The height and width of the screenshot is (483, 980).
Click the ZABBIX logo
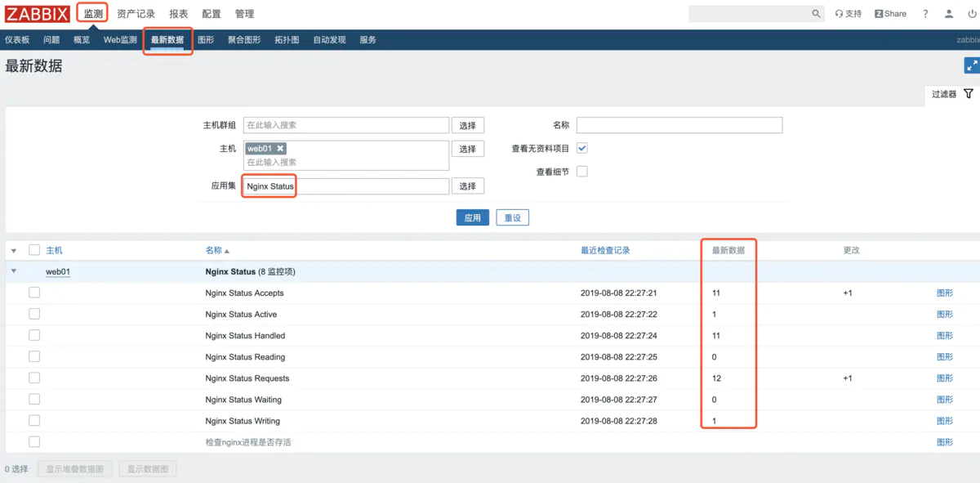[x=37, y=13]
